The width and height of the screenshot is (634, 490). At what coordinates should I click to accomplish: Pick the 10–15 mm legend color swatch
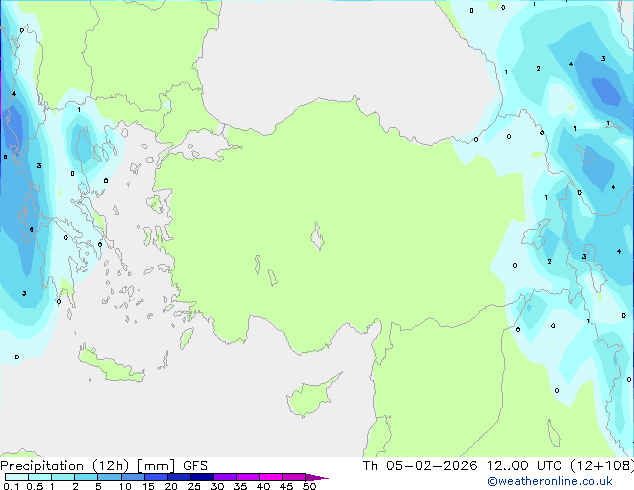point(132,477)
